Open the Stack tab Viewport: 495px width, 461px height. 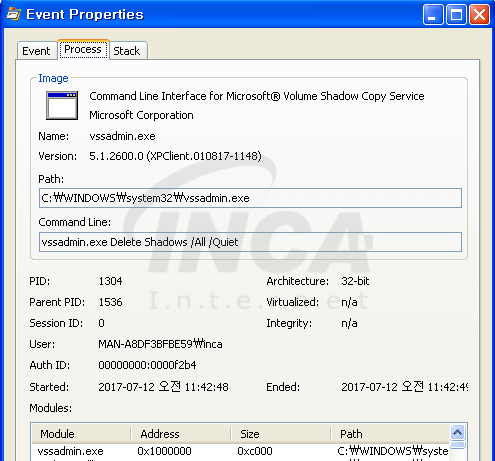click(128, 51)
